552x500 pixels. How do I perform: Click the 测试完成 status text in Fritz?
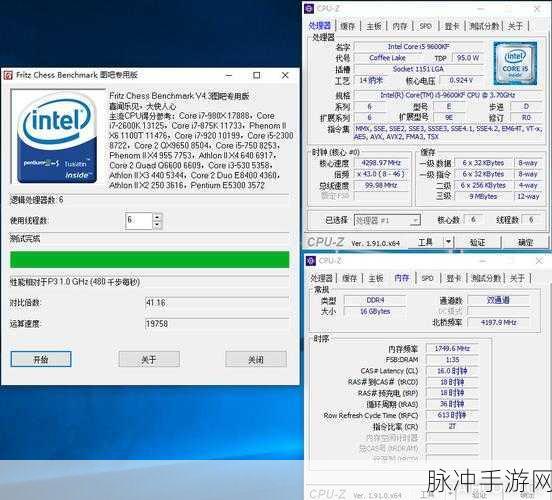click(x=25, y=239)
